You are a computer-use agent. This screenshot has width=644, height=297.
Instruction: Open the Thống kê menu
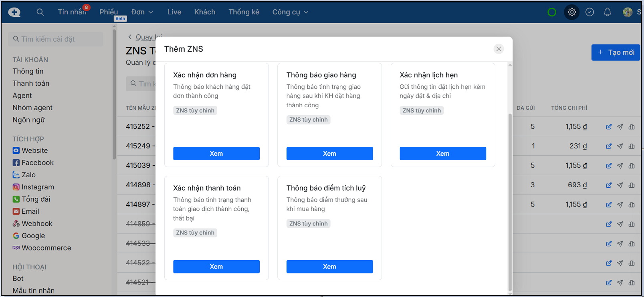pyautogui.click(x=244, y=12)
